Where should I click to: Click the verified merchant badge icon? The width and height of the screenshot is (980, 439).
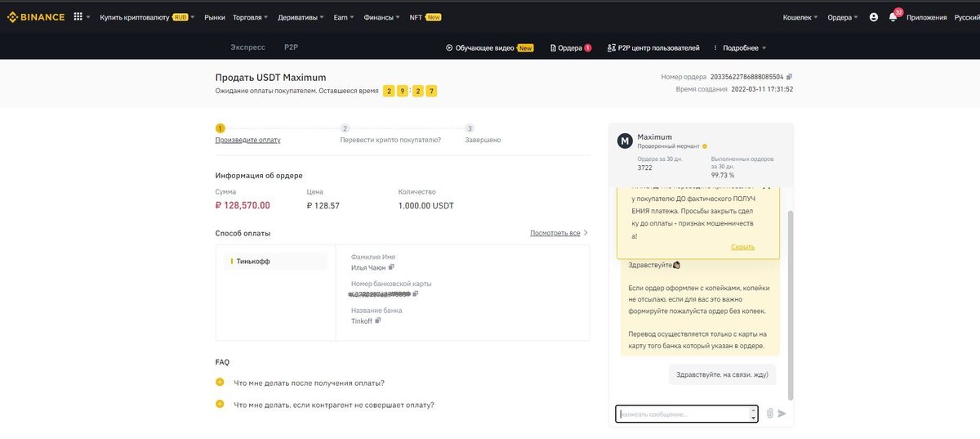point(705,146)
